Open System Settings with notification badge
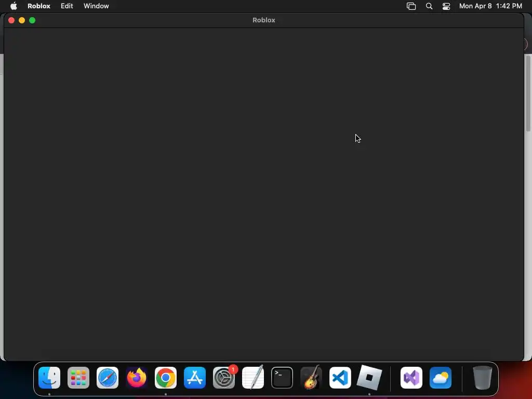This screenshot has width=532, height=399. [224, 378]
